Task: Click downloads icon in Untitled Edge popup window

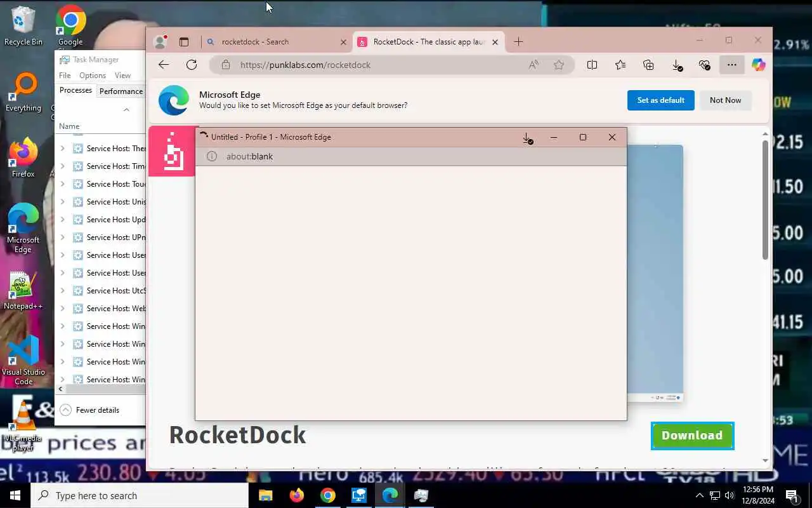Action: tap(527, 138)
